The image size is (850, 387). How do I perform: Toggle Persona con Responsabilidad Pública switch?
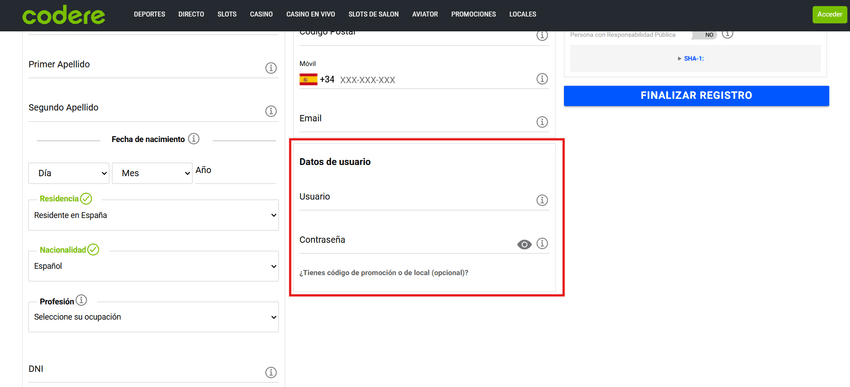(704, 35)
